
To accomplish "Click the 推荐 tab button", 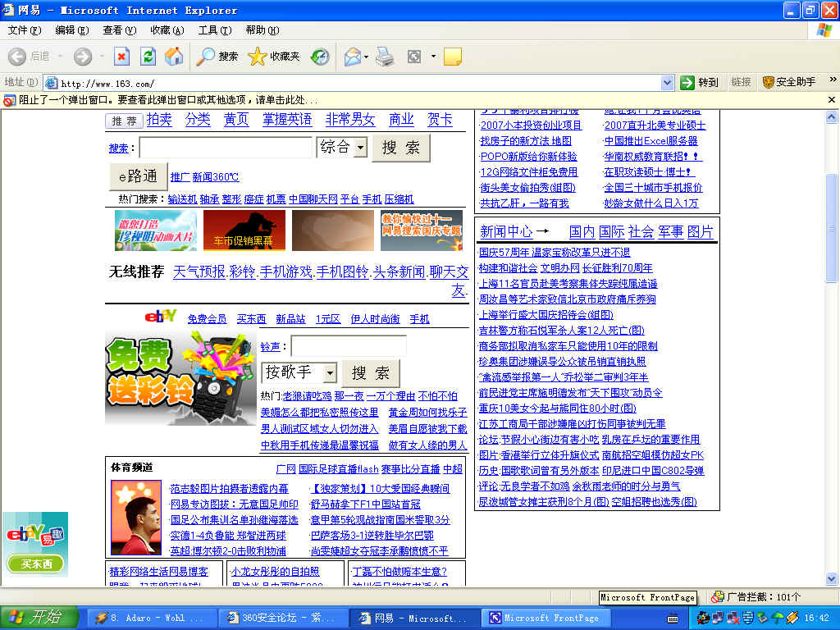I will [x=124, y=121].
